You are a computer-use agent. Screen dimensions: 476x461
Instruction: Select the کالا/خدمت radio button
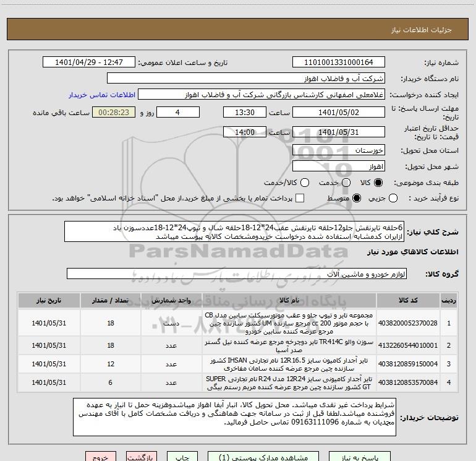305,183
